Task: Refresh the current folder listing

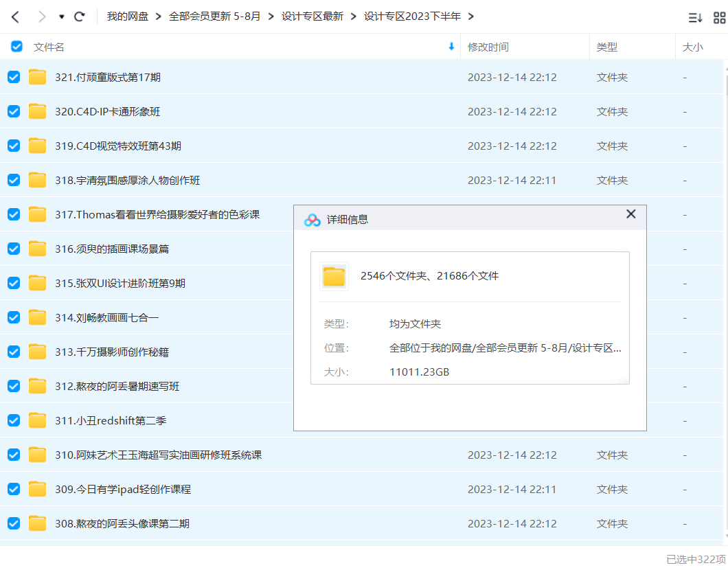Action: click(80, 16)
